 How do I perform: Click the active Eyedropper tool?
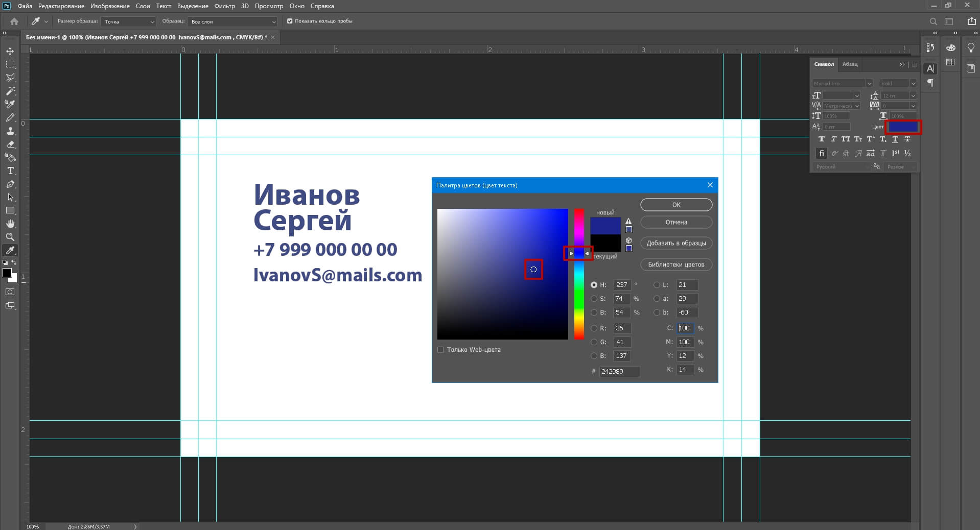(x=10, y=250)
